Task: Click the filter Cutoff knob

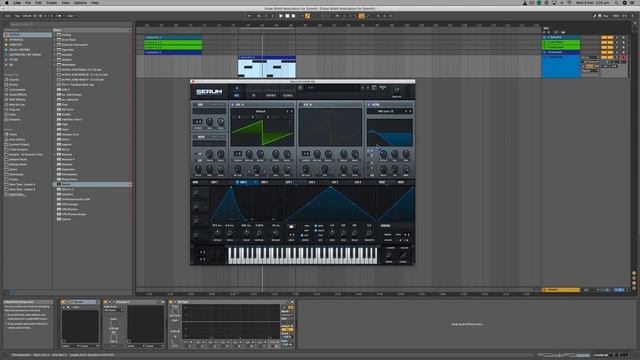Action: pos(383,154)
